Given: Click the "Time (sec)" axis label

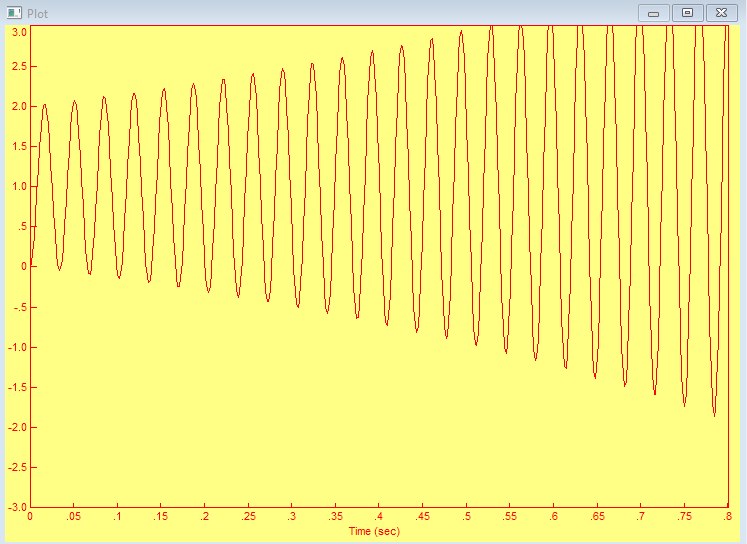Looking at the screenshot, I should tap(374, 531).
